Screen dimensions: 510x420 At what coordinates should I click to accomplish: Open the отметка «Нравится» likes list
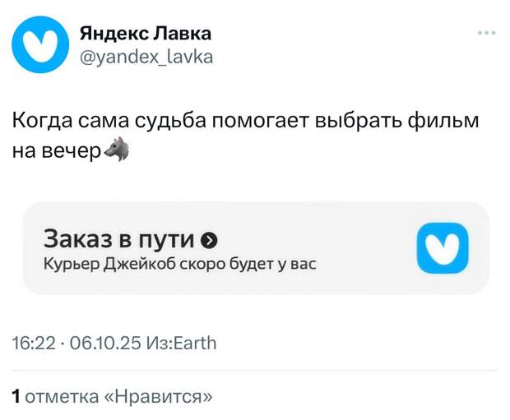click(x=118, y=398)
